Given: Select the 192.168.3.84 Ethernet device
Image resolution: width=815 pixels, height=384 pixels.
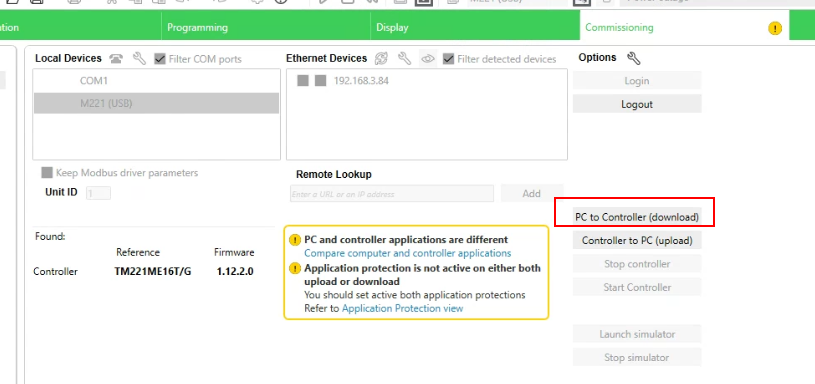Looking at the screenshot, I should click(361, 81).
